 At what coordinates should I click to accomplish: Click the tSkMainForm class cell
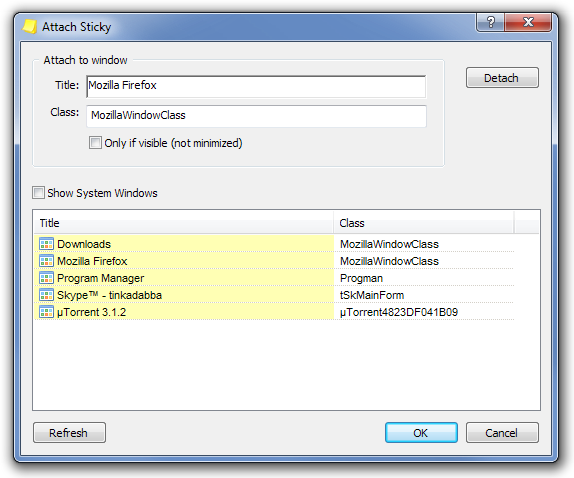[372, 295]
